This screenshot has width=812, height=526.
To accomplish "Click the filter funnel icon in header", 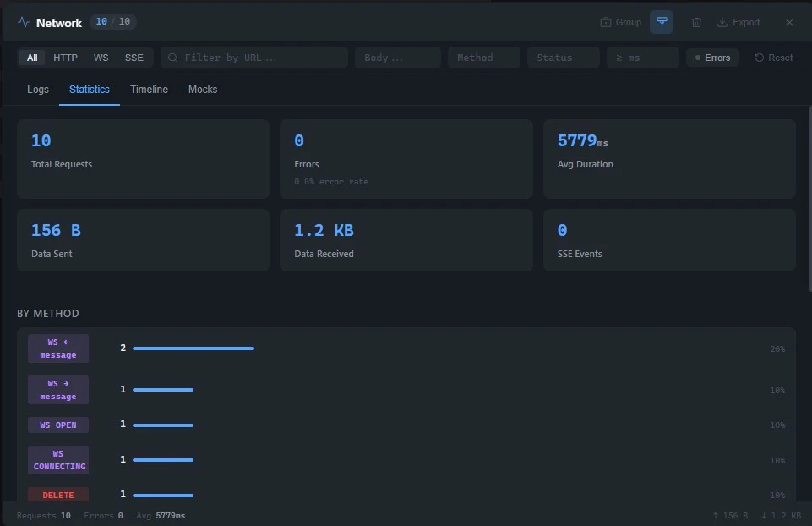I will 662,23.
